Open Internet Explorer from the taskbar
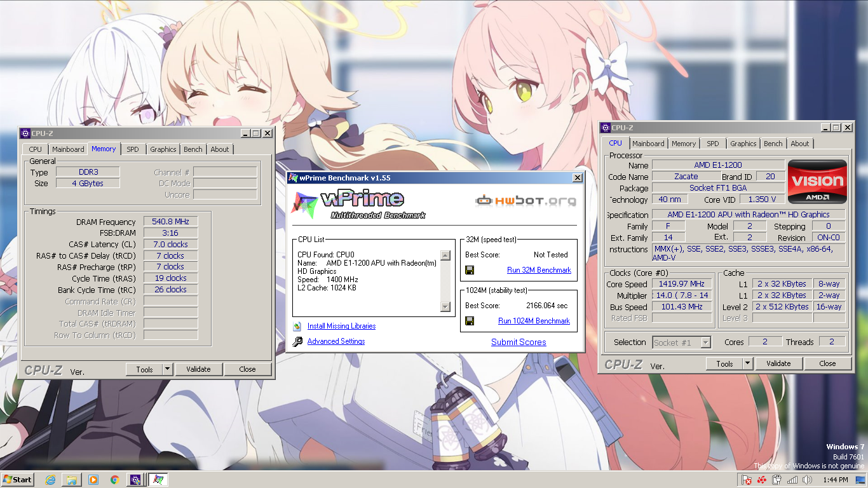This screenshot has height=488, width=868. 50,480
